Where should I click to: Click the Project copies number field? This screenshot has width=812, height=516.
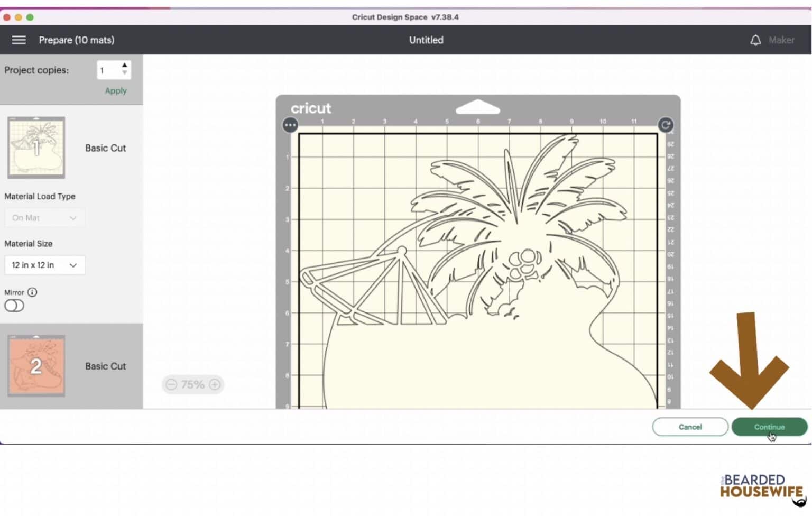coord(108,70)
